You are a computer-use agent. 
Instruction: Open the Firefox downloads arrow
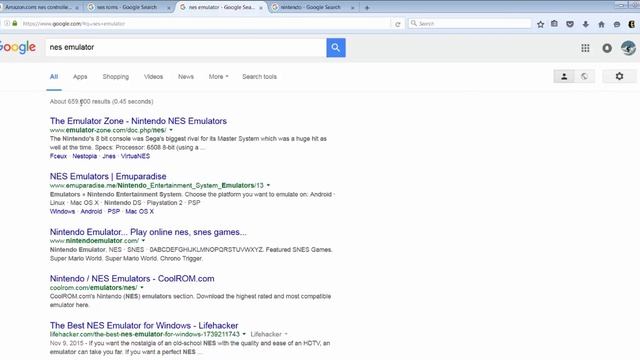click(586, 24)
